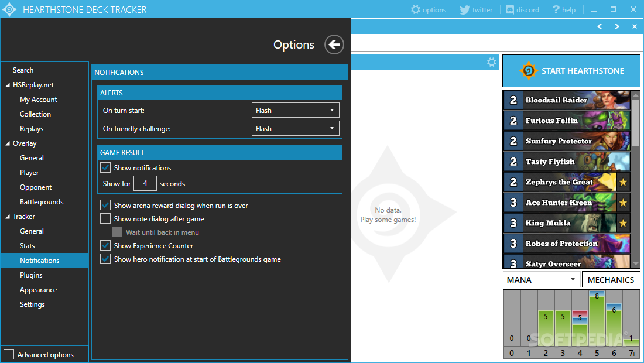The height and width of the screenshot is (363, 644).
Task: Click the 5-mana bar in chart
Action: (597, 319)
